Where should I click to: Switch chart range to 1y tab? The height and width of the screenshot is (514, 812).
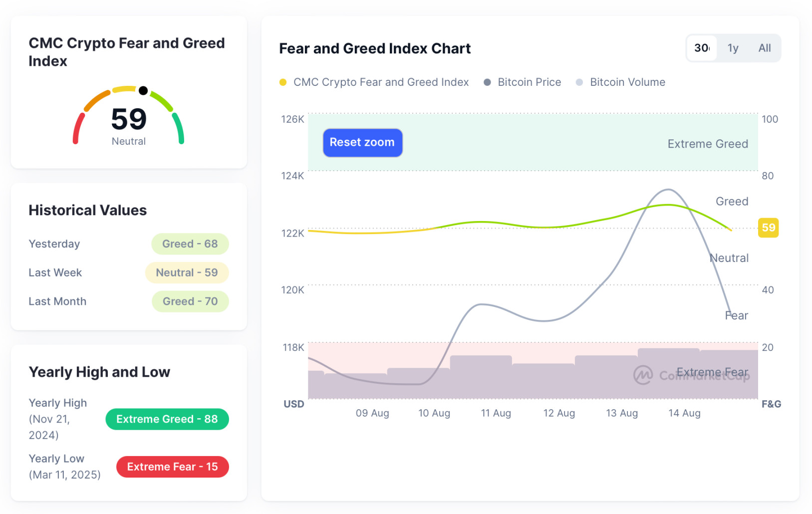coord(733,48)
